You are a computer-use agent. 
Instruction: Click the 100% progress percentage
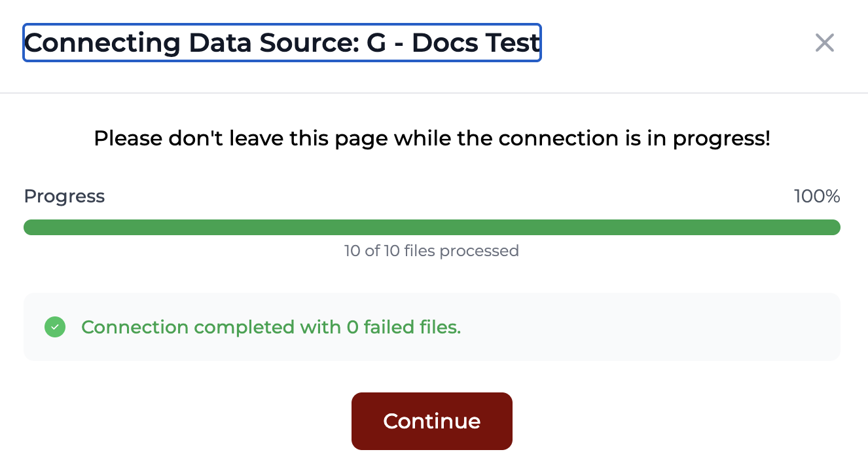coord(816,197)
